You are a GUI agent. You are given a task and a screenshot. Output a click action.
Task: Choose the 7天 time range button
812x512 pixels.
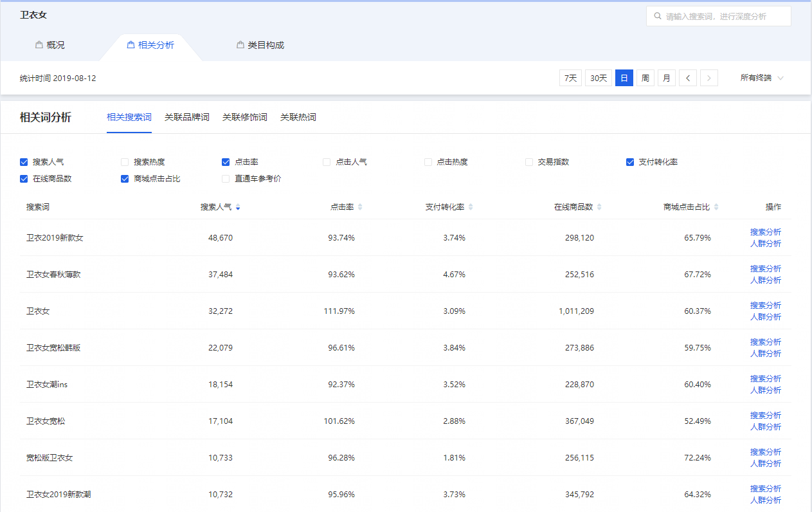tap(570, 78)
